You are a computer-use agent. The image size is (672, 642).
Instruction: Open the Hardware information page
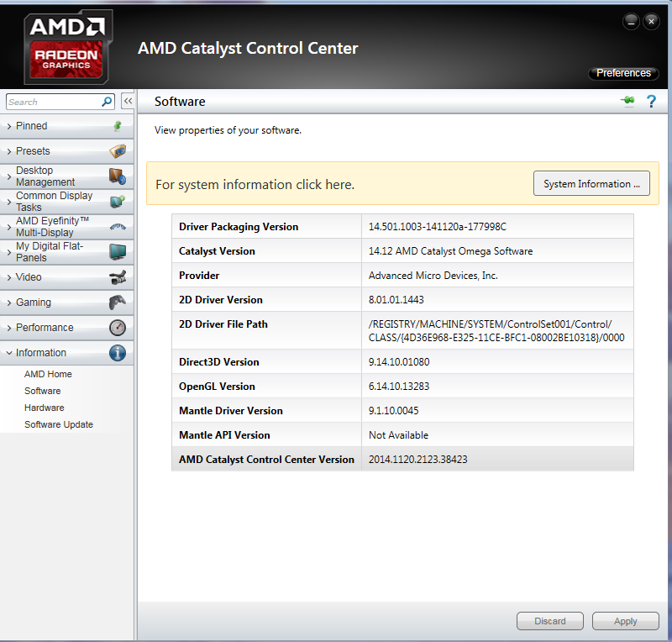coord(45,408)
